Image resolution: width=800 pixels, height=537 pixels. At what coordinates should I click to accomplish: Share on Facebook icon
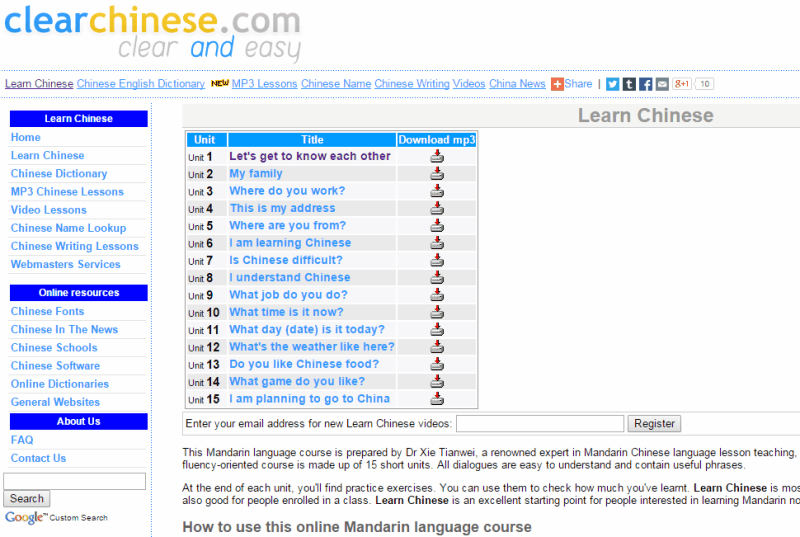pyautogui.click(x=645, y=84)
